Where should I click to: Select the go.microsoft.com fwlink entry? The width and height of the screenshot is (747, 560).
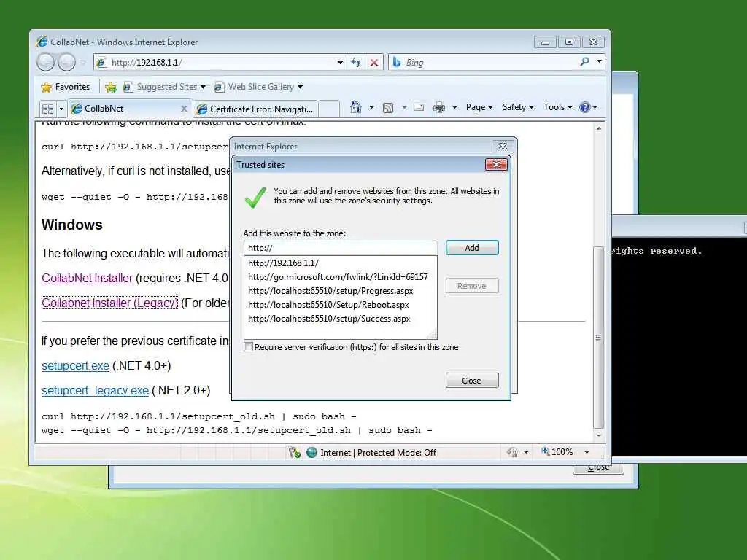340,276
